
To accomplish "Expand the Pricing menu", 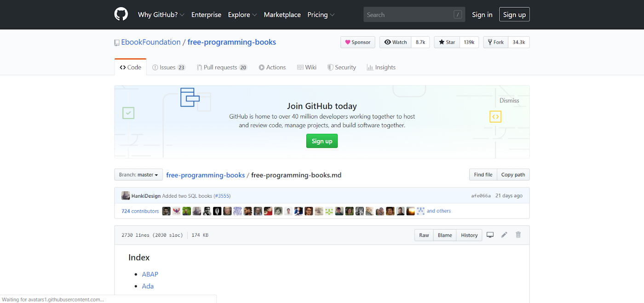I will pyautogui.click(x=321, y=15).
